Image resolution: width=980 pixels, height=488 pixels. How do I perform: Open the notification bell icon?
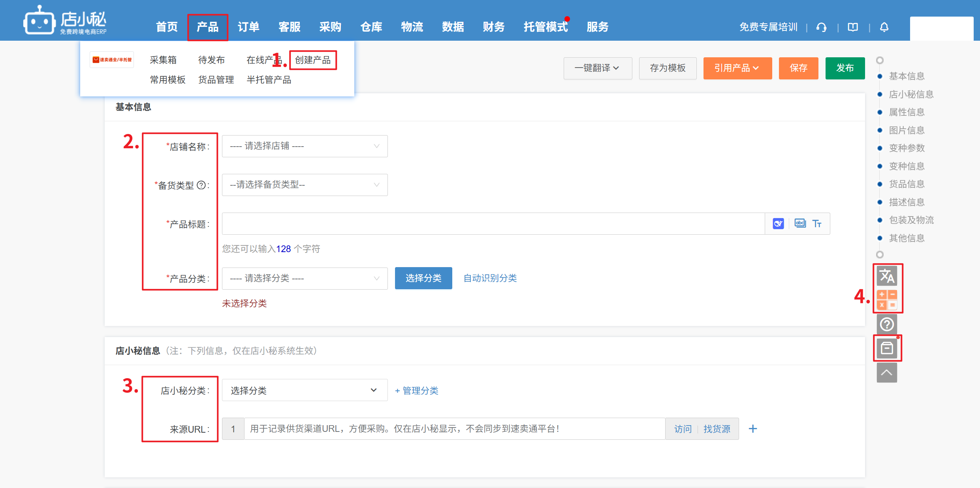tap(884, 27)
